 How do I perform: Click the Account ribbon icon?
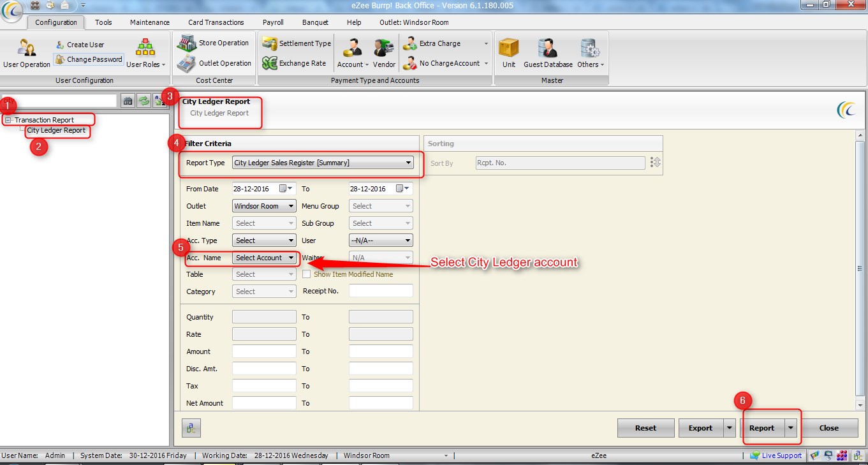[x=353, y=48]
